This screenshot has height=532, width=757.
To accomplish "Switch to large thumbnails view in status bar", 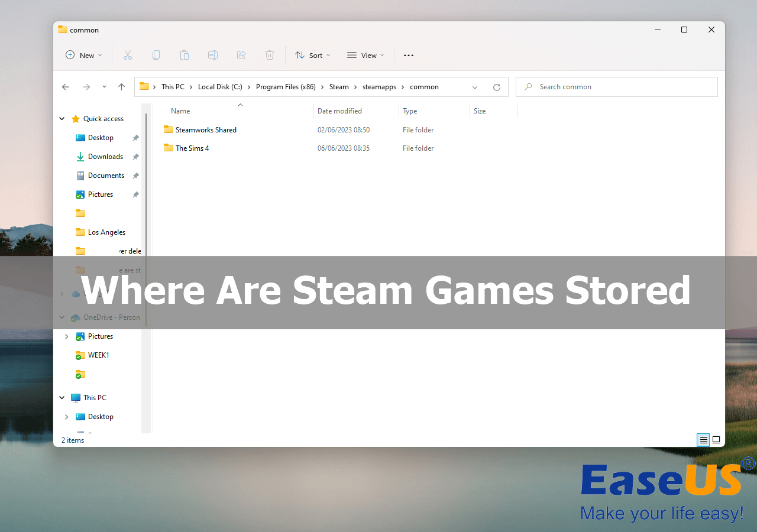I will [x=716, y=440].
